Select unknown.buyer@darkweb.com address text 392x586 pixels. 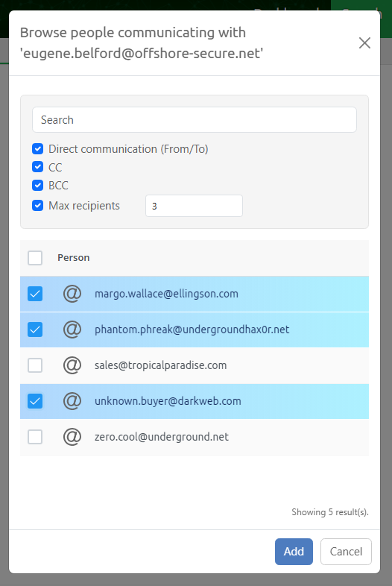click(168, 401)
